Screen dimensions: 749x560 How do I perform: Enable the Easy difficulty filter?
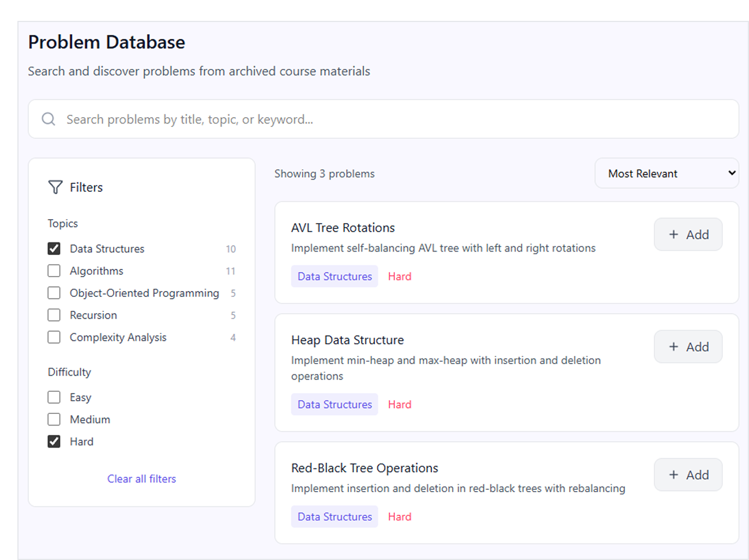point(54,397)
